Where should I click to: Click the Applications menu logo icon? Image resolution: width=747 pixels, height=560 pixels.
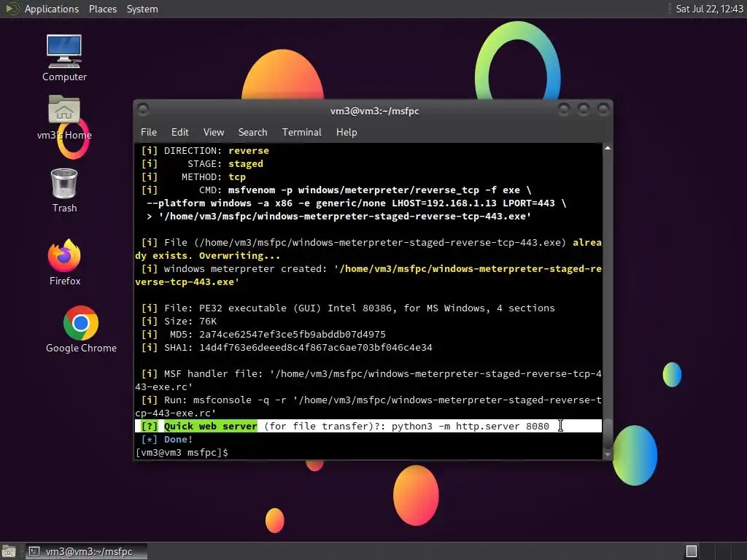pos(12,9)
